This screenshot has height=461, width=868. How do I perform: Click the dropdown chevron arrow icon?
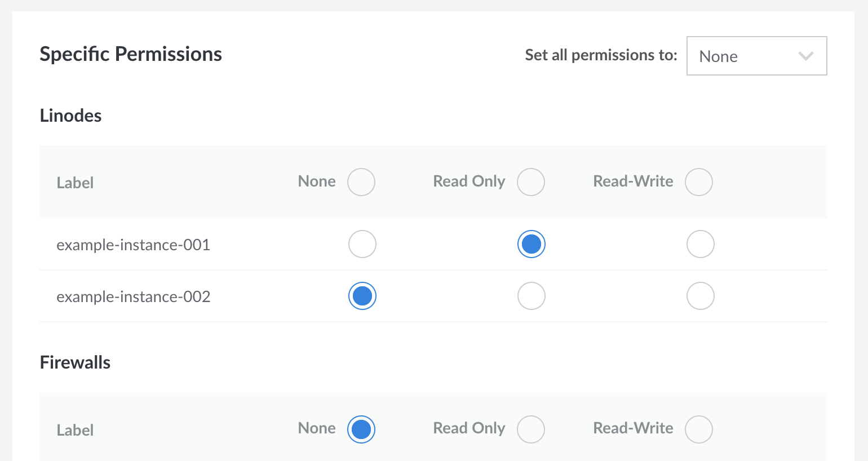pyautogui.click(x=806, y=56)
